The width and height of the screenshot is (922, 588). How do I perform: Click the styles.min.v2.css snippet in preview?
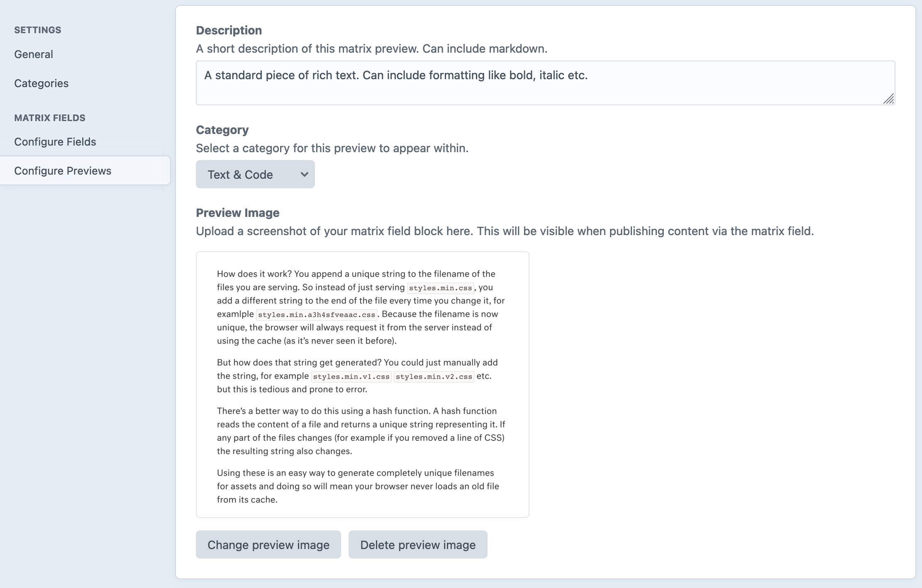coord(434,377)
